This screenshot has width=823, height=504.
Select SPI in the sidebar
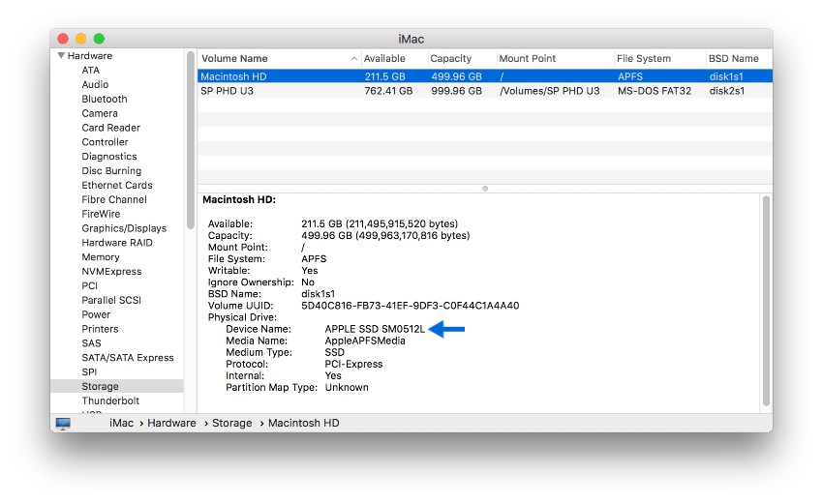point(89,371)
